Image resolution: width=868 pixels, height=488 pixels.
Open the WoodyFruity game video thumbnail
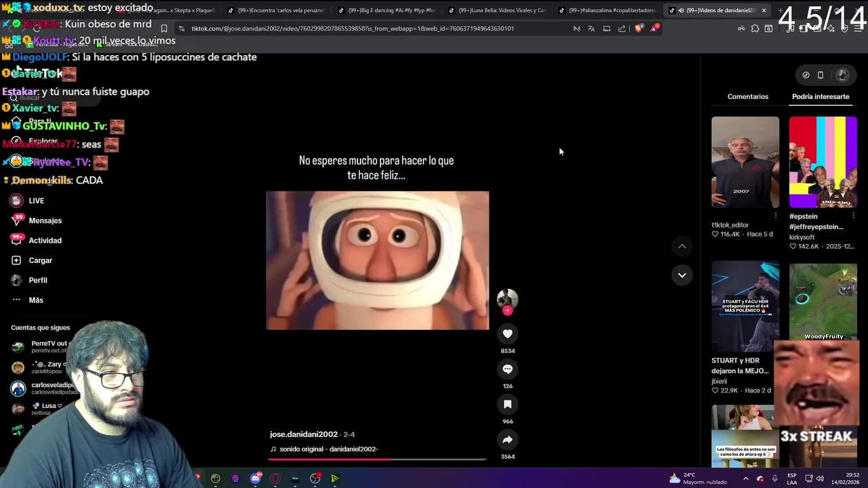coord(823,302)
